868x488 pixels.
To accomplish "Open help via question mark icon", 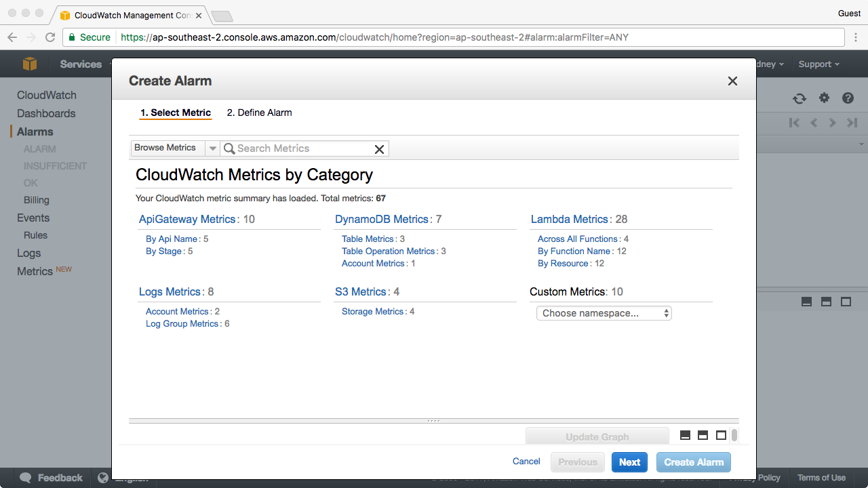I will 848,98.
